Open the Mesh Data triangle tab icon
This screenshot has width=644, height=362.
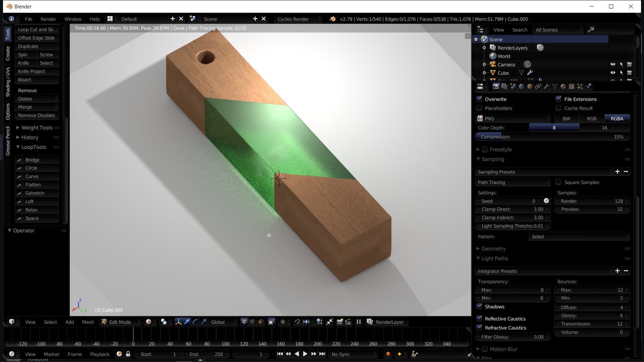pyautogui.click(x=554, y=86)
